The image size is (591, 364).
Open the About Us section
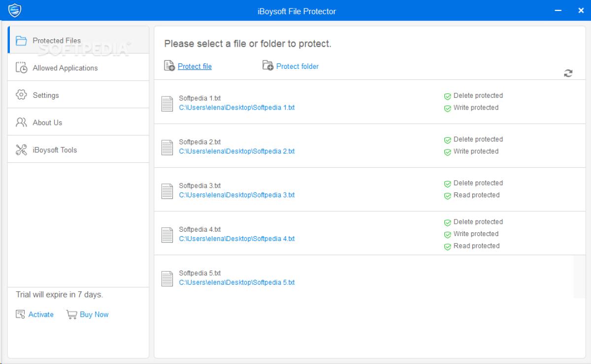point(47,122)
